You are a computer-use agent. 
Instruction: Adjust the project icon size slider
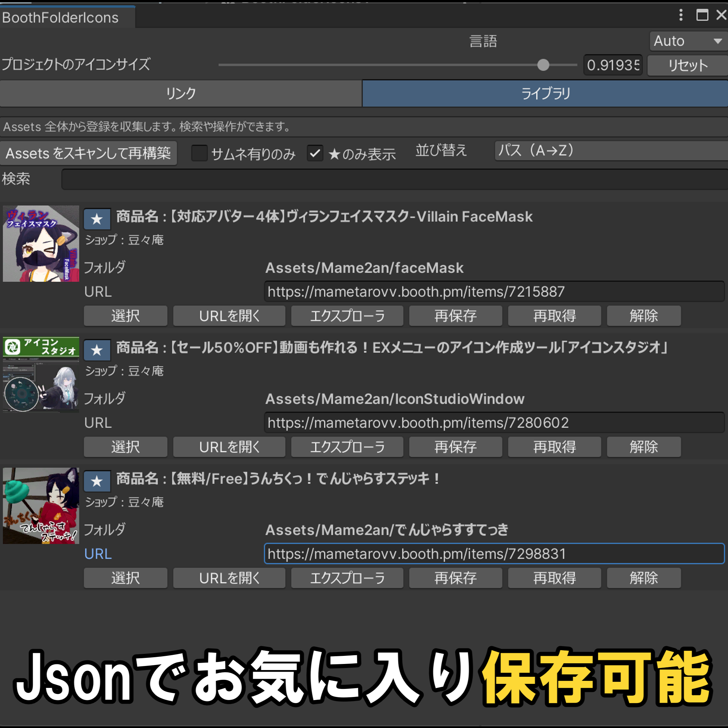(x=543, y=65)
